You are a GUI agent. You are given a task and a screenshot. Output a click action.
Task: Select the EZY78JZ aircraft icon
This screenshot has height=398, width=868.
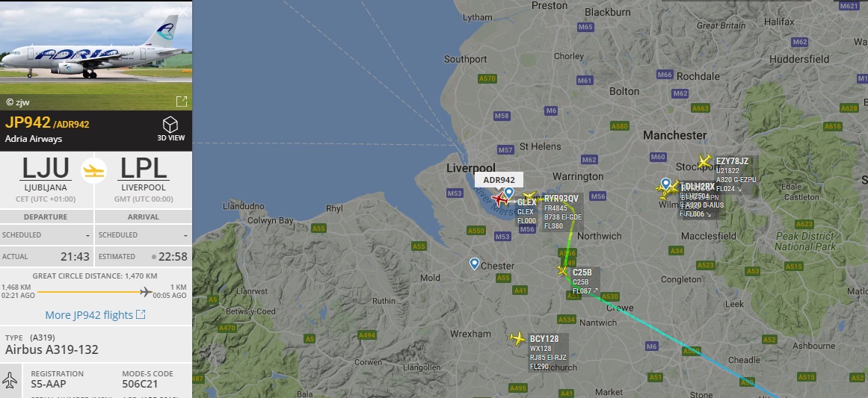click(x=704, y=161)
